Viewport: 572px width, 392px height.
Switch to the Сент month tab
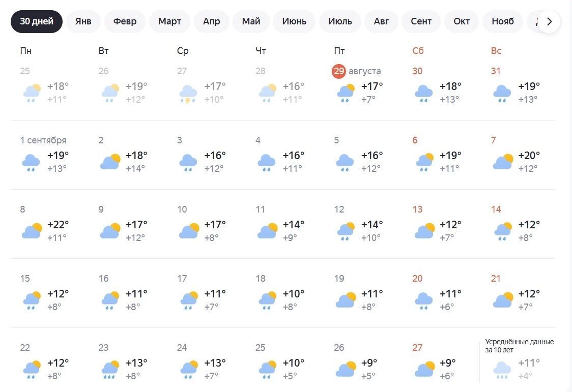pyautogui.click(x=421, y=21)
